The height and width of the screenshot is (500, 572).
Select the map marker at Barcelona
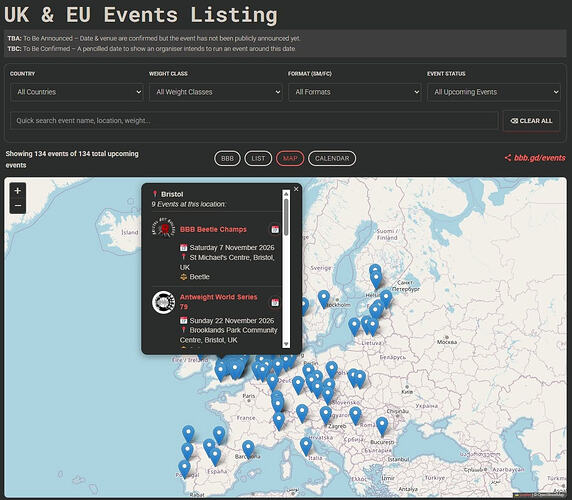click(x=248, y=448)
